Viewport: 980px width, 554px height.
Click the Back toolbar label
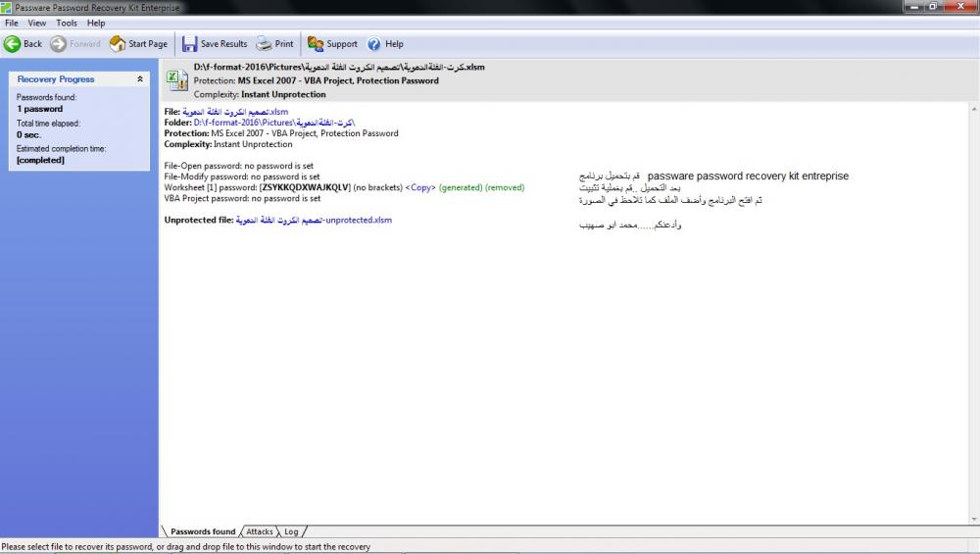tap(32, 44)
